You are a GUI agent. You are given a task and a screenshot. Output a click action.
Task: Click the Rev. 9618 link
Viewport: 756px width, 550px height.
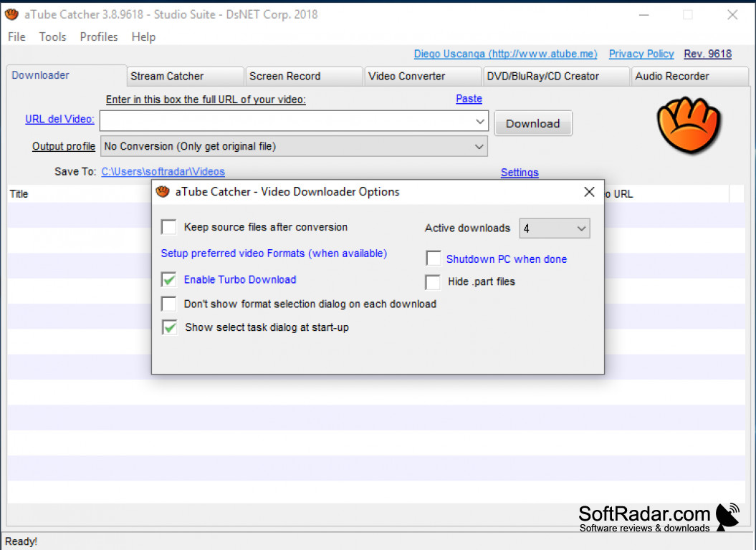point(707,54)
